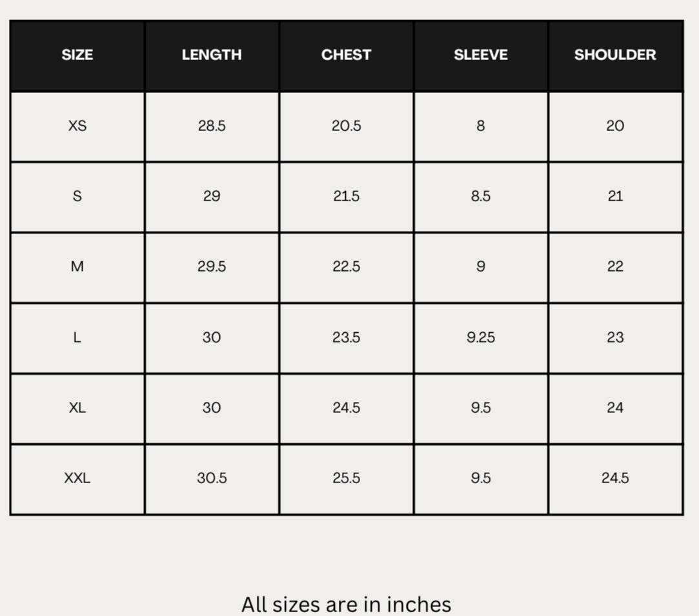The height and width of the screenshot is (616, 699).
Task: Select the 28.5 length value
Action: coord(212,126)
